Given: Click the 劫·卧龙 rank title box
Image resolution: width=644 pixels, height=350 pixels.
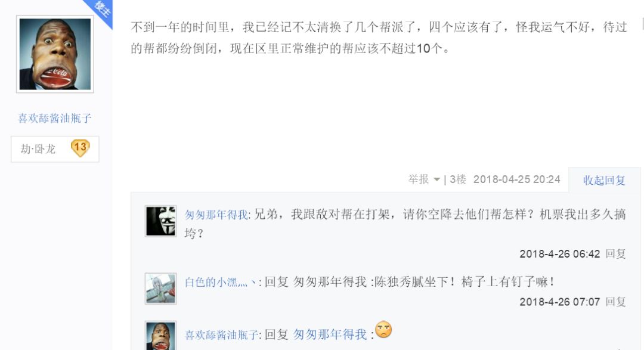Looking at the screenshot, I should (x=55, y=149).
